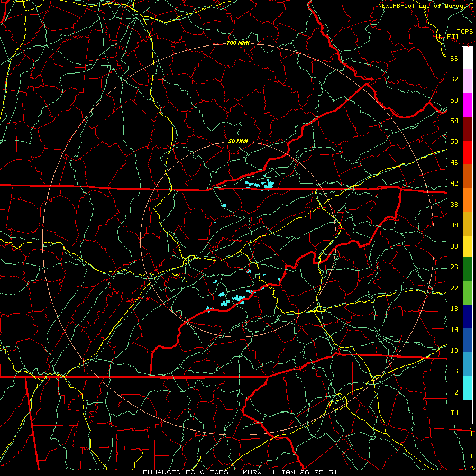Click the '50 NMI' range ring label

[x=238, y=141]
